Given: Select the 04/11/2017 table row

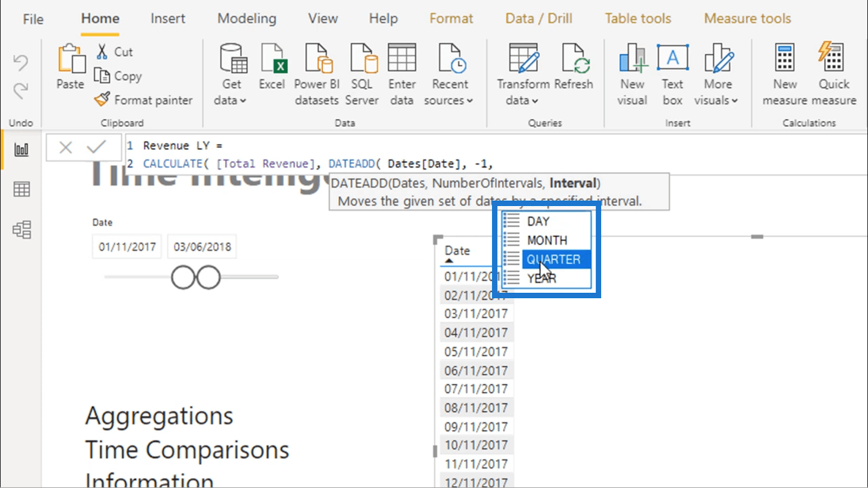Looking at the screenshot, I should click(476, 332).
